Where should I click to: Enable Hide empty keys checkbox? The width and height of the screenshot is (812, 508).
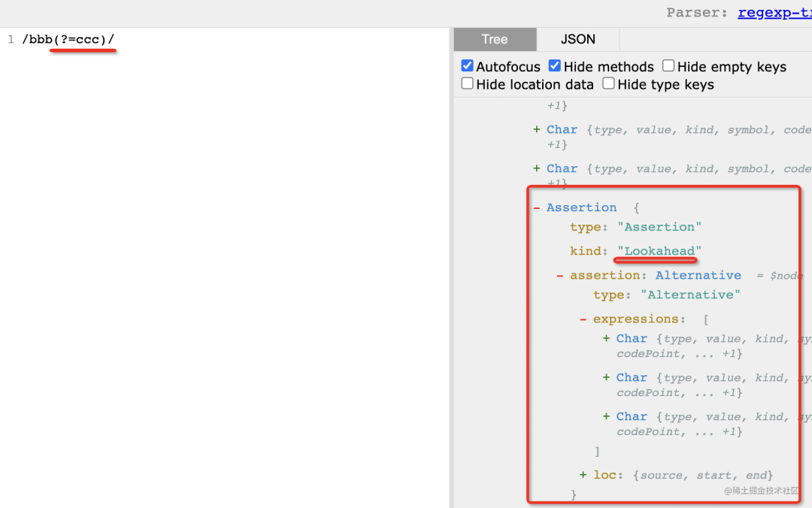[x=668, y=66]
